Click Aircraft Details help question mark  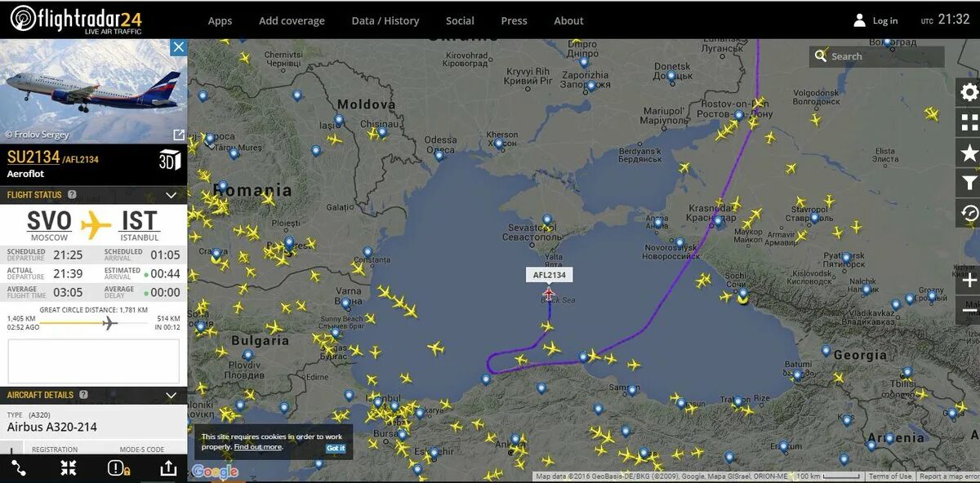(x=84, y=395)
